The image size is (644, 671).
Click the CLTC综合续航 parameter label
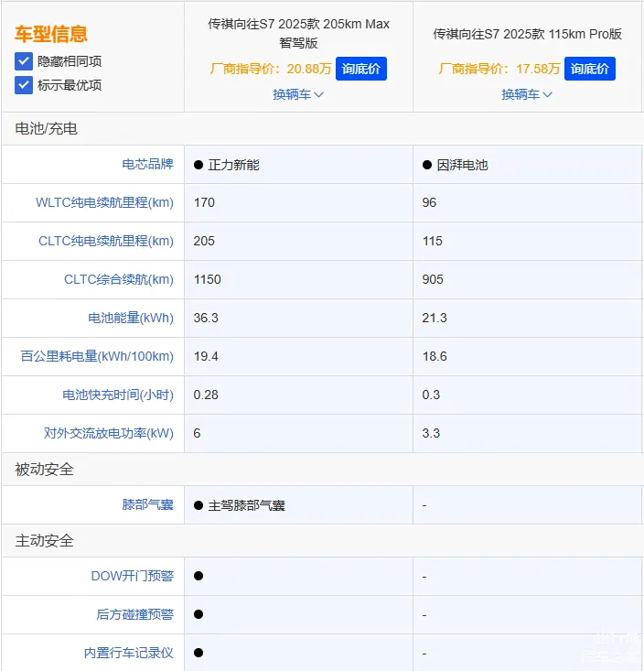[x=118, y=279]
